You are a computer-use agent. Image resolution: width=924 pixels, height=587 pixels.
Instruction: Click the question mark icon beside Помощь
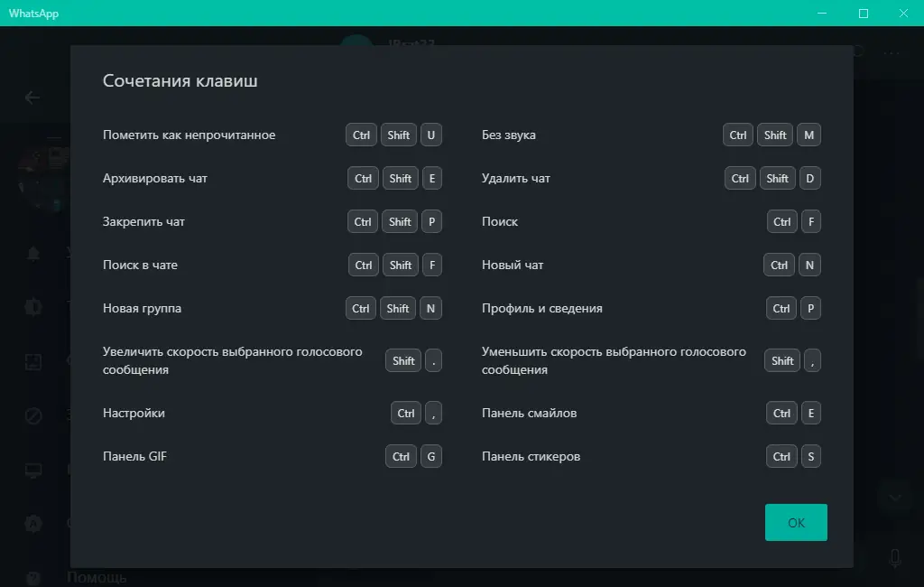33,577
